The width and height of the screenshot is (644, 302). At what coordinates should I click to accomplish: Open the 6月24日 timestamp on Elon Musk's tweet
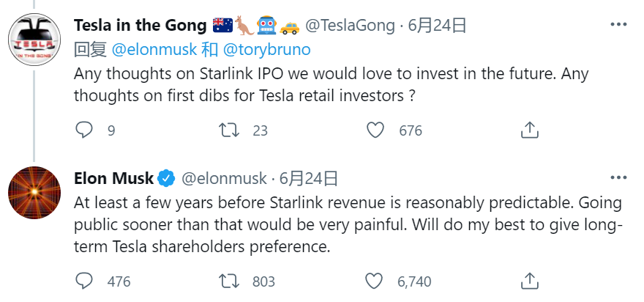[x=309, y=177]
